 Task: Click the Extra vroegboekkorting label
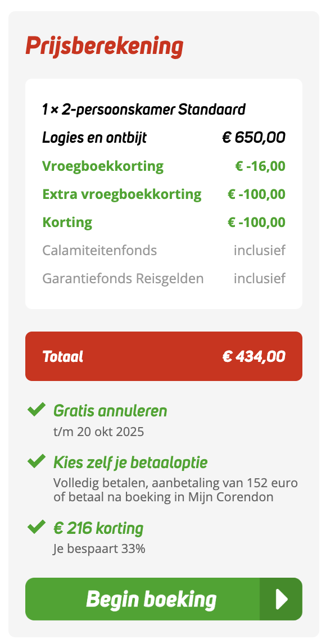[122, 194]
